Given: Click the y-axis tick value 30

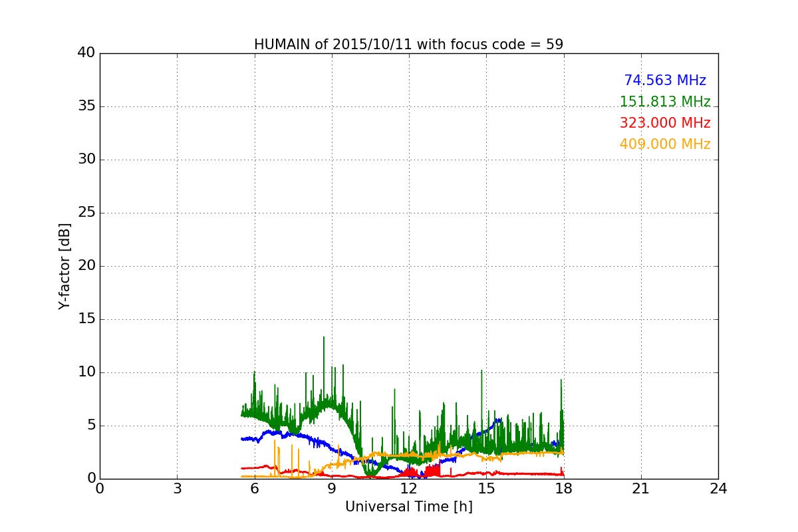Looking at the screenshot, I should pyautogui.click(x=86, y=160).
